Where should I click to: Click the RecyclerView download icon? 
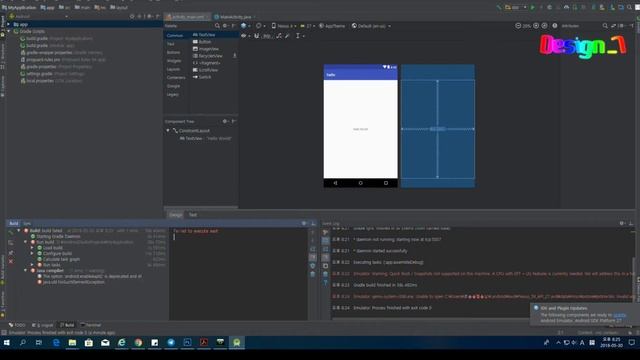pos(234,56)
